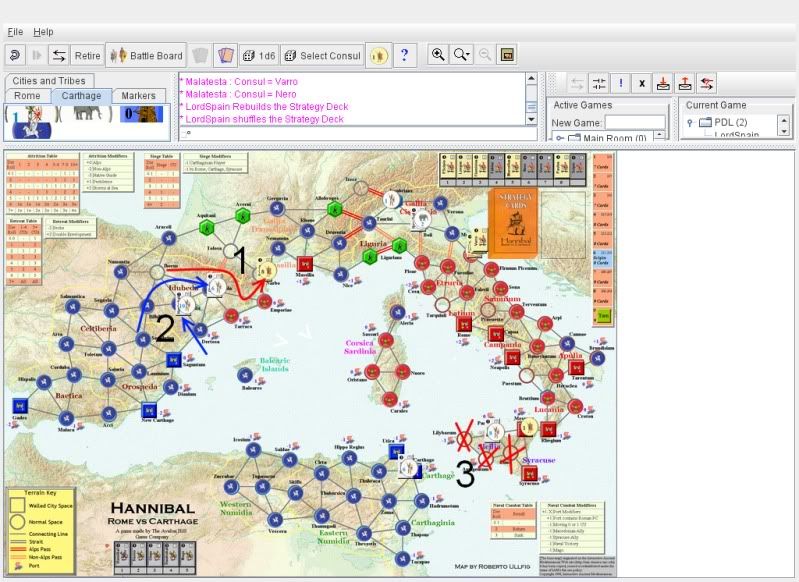Switch to the Rome pieces tab
Screen dimensions: 799x582
tap(27, 96)
